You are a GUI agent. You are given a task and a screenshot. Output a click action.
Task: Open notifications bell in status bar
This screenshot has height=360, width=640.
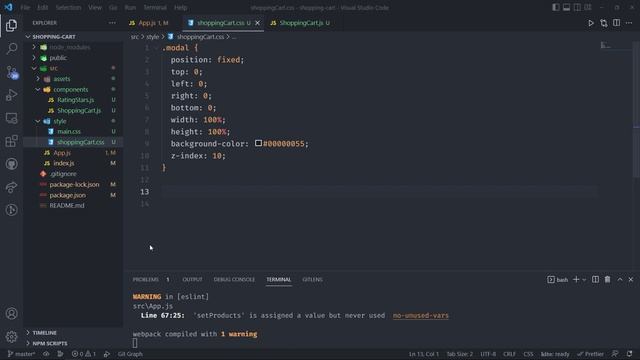(x=630, y=354)
